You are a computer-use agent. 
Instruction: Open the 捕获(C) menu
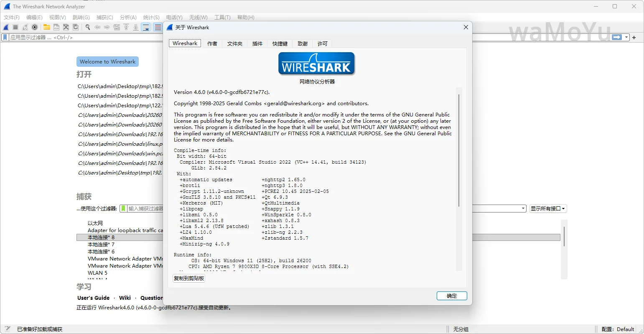(104, 17)
